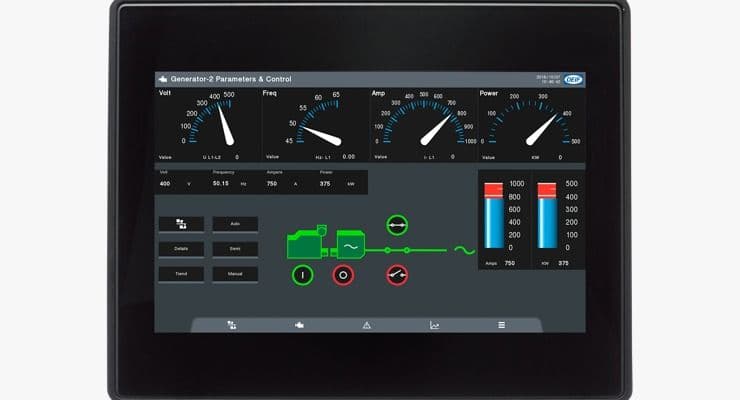Start engine with green I button
The width and height of the screenshot is (740, 400).
pos(302,275)
